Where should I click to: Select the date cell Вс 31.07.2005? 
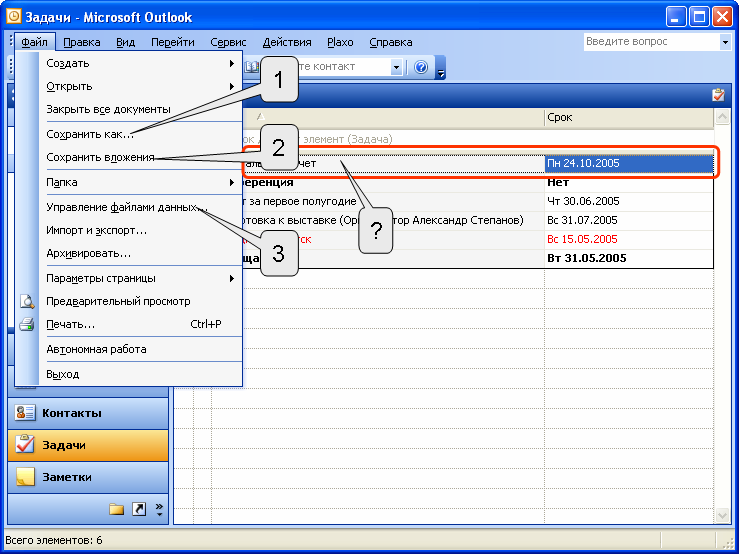[629, 220]
